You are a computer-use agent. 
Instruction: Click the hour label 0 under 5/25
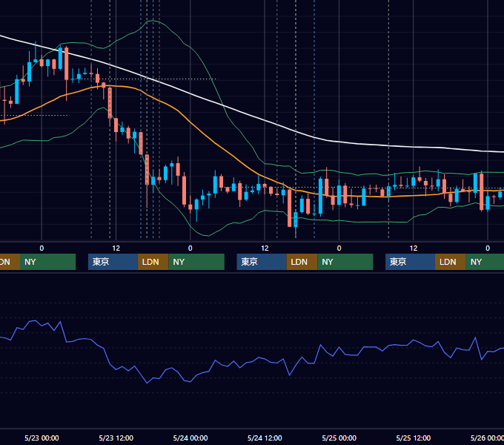[x=339, y=248]
